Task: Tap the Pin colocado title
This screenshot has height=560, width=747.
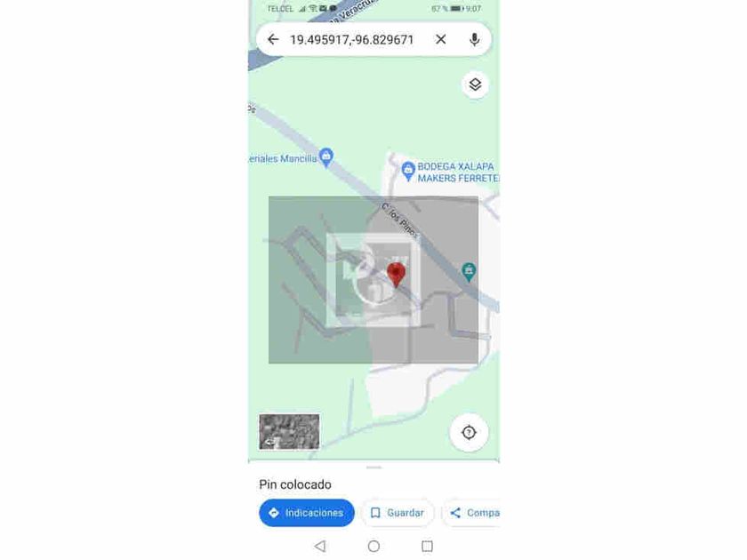Action: pos(295,484)
